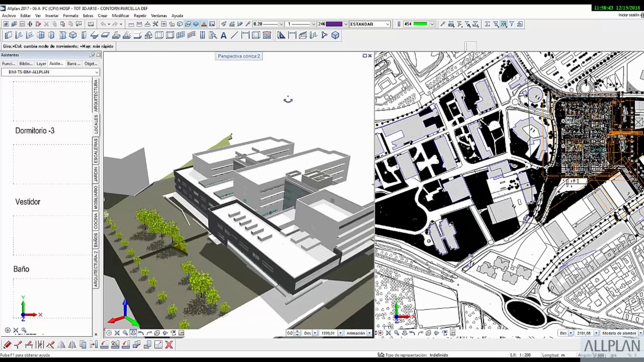
Task: Click the magnifier icon at bottom of Asistentes panel
Action: (x=24, y=330)
